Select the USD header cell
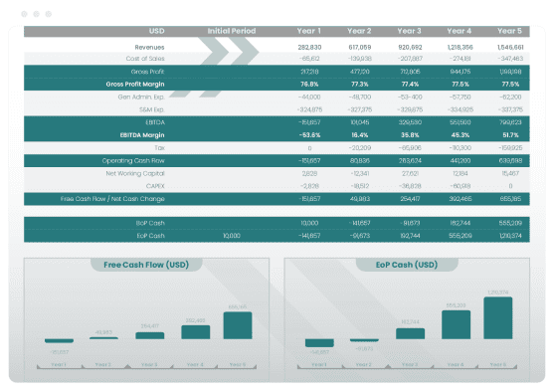 [x=156, y=31]
